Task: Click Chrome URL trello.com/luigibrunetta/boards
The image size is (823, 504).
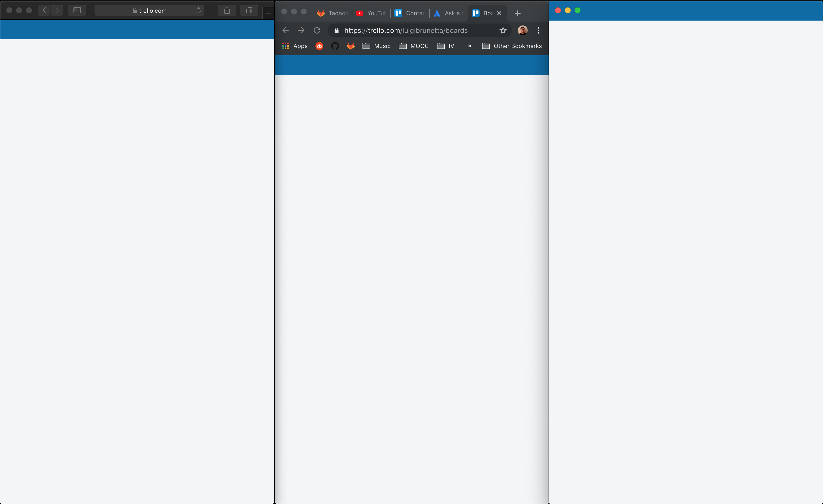Action: tap(406, 30)
